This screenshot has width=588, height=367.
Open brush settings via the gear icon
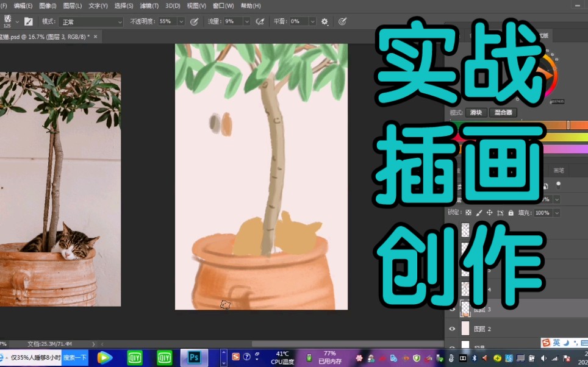[x=324, y=21]
